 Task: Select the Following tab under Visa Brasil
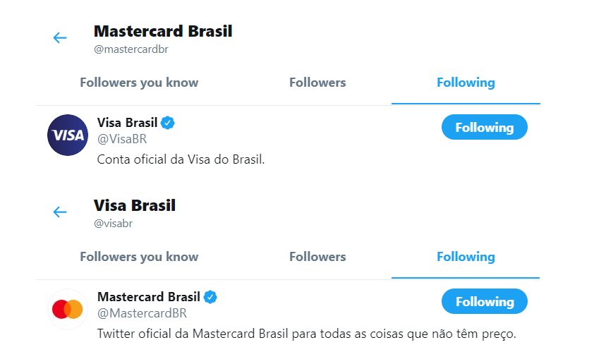[466, 257]
